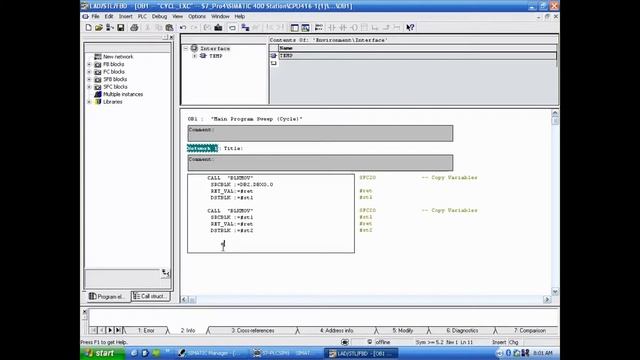The width and height of the screenshot is (640, 360).
Task: Open the 3: Cross-references tab
Action: 253,331
